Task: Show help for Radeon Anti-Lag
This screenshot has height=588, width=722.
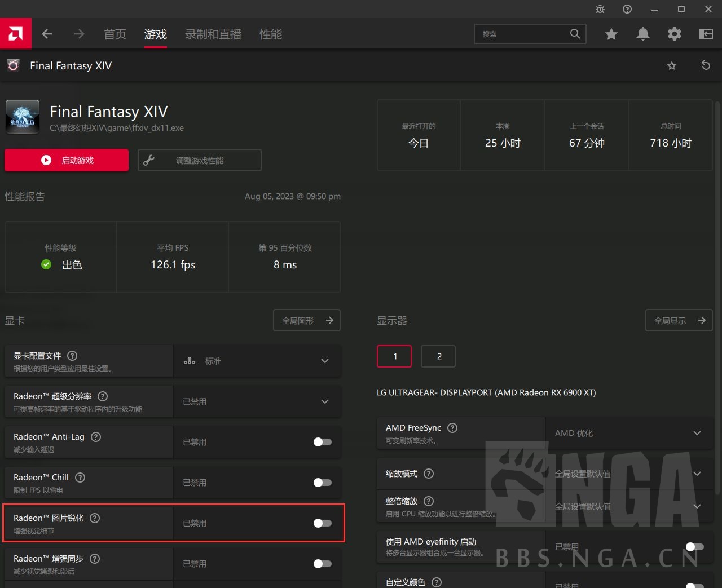Action: pyautogui.click(x=96, y=437)
